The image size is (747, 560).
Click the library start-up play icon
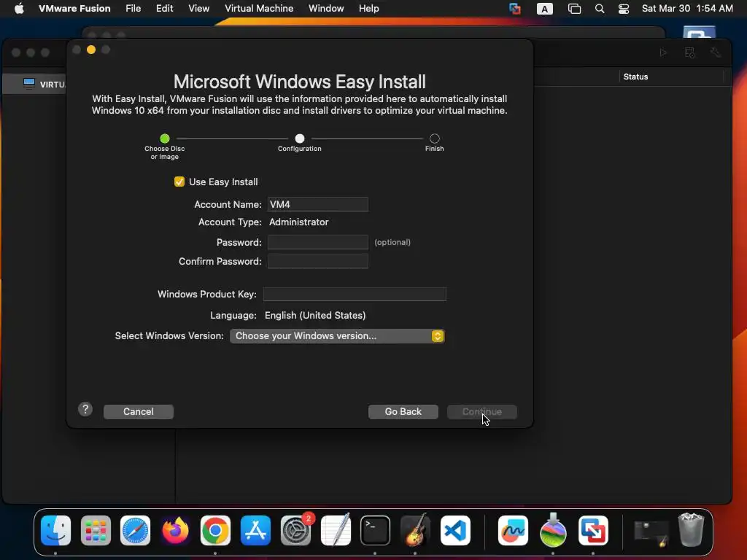click(x=663, y=52)
